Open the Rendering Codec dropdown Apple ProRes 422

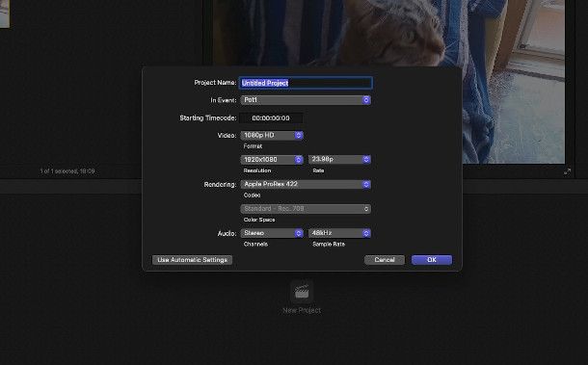(x=306, y=184)
